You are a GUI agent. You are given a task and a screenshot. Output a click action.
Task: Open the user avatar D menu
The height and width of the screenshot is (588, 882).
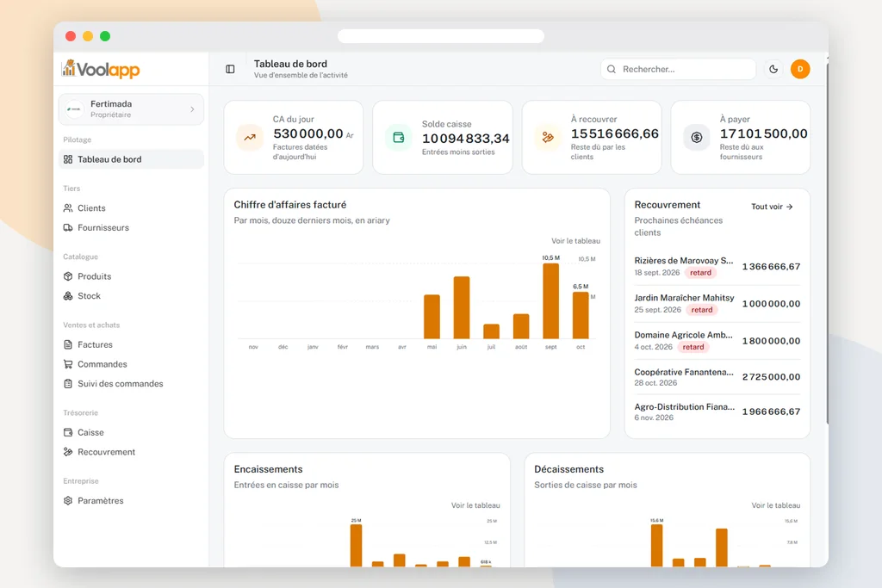click(x=800, y=69)
